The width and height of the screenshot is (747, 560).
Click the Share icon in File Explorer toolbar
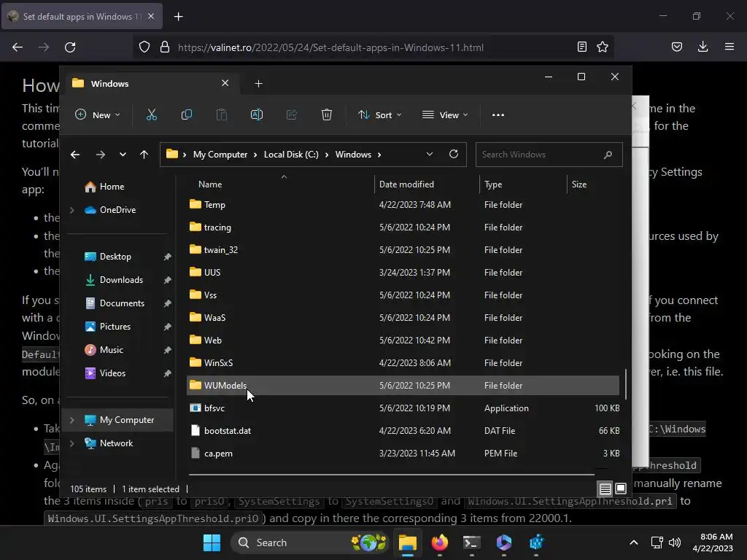(x=292, y=114)
